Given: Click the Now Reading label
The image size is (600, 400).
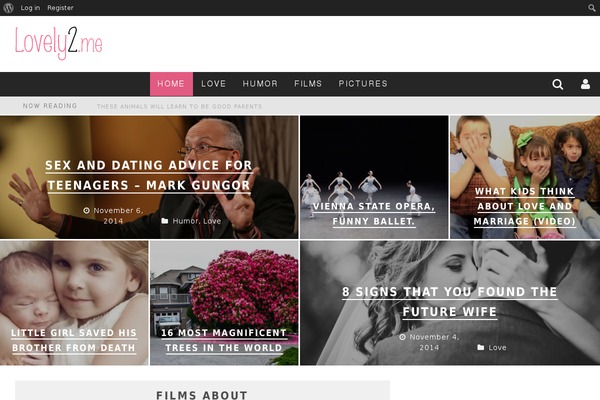Looking at the screenshot, I should point(50,106).
